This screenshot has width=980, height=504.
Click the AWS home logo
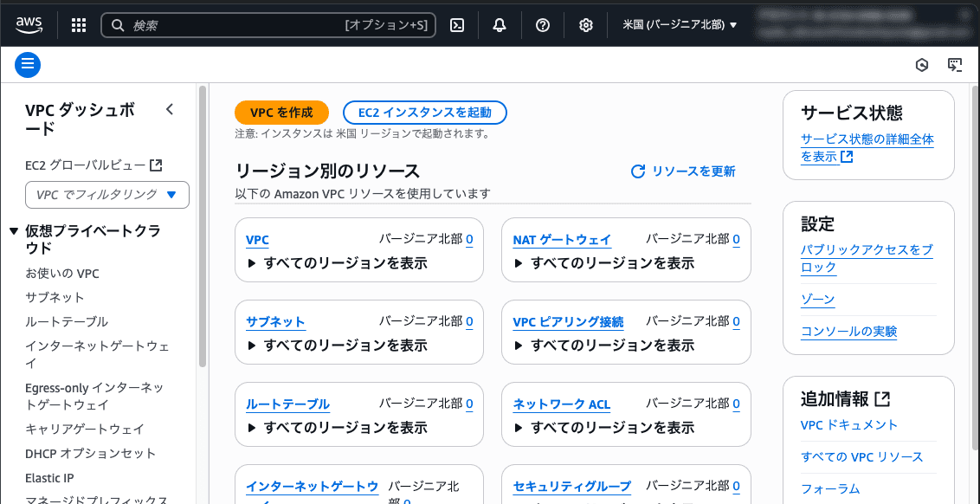point(29,24)
